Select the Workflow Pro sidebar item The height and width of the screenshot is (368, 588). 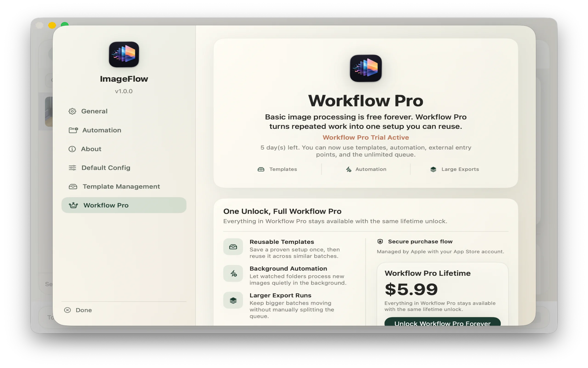pos(124,205)
